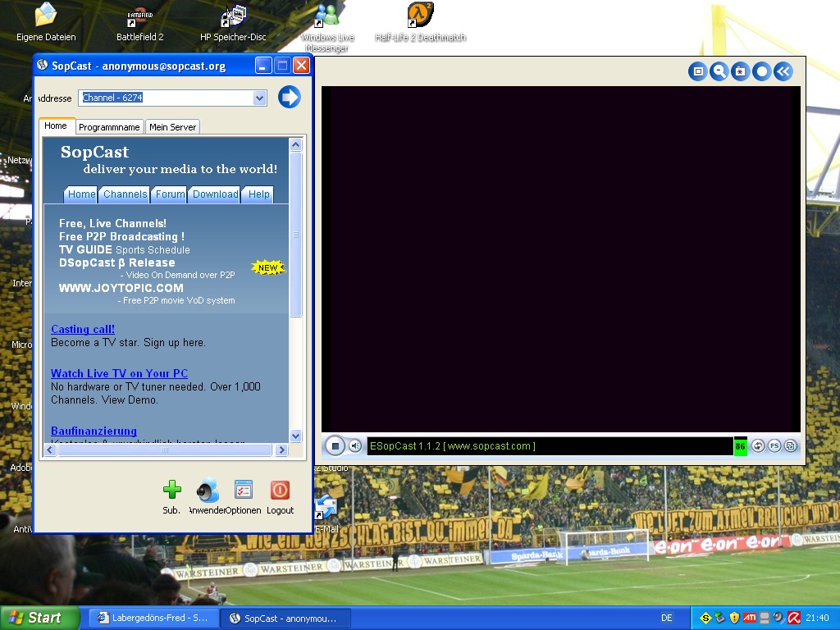Click the vertical scrollbar down arrow
The image size is (840, 630).
(x=295, y=436)
